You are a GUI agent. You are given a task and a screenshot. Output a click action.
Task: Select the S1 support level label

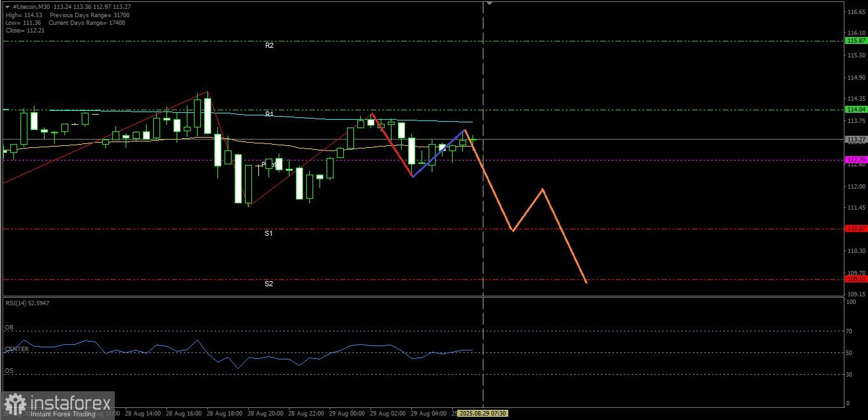268,233
